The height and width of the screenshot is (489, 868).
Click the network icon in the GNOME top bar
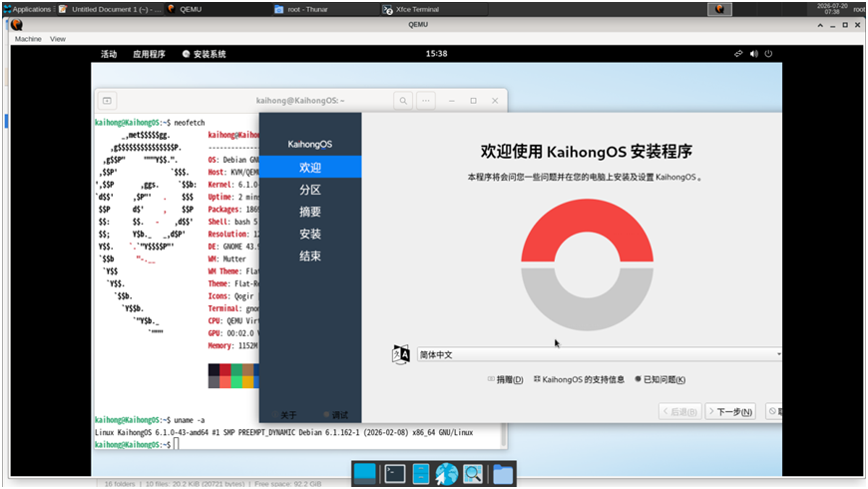pyautogui.click(x=738, y=54)
